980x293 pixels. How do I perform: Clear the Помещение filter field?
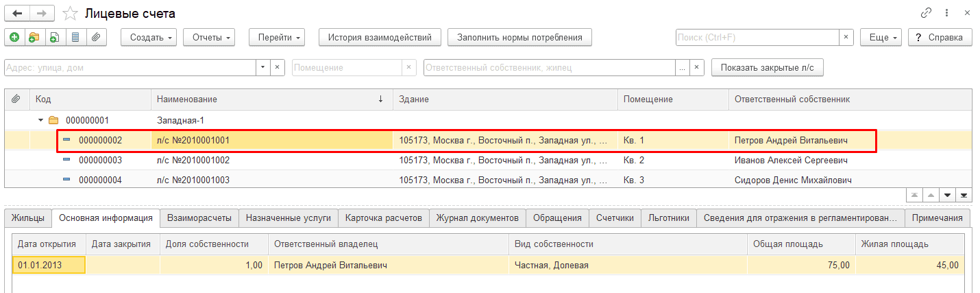point(409,67)
